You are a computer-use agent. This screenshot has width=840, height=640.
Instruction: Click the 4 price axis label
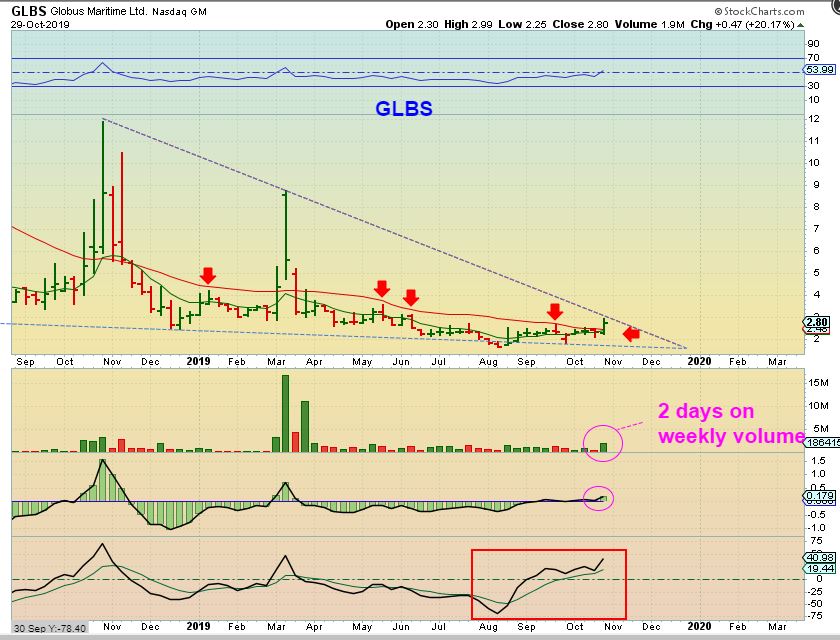click(x=816, y=295)
